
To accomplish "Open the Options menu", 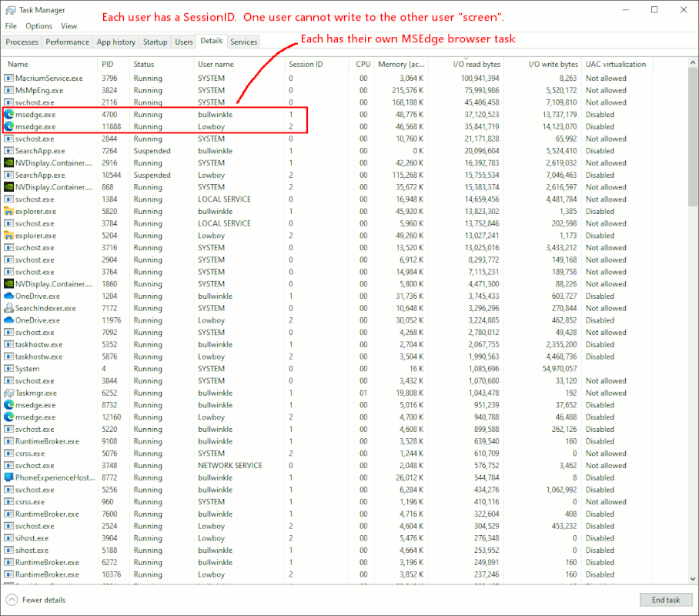I will coord(38,26).
